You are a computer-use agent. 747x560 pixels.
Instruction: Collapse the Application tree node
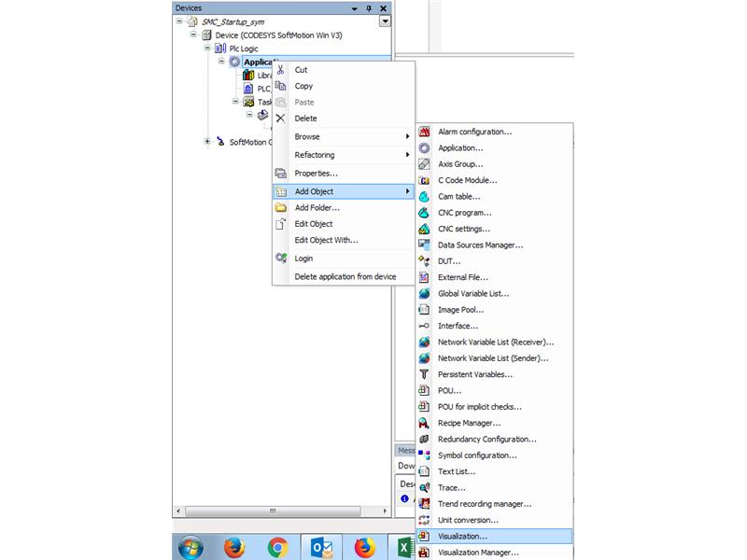click(x=221, y=61)
